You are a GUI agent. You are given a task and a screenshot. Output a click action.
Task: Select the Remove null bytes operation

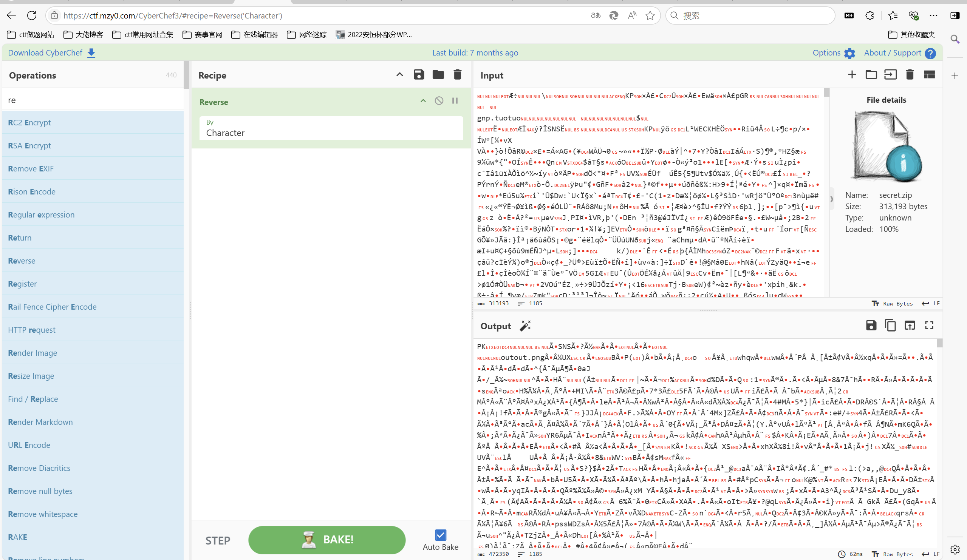click(93, 491)
